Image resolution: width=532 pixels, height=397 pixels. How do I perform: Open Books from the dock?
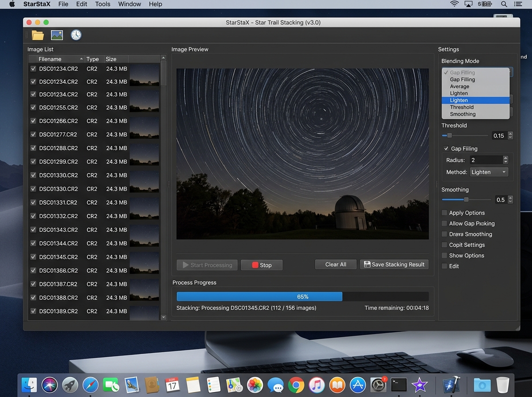coord(337,384)
